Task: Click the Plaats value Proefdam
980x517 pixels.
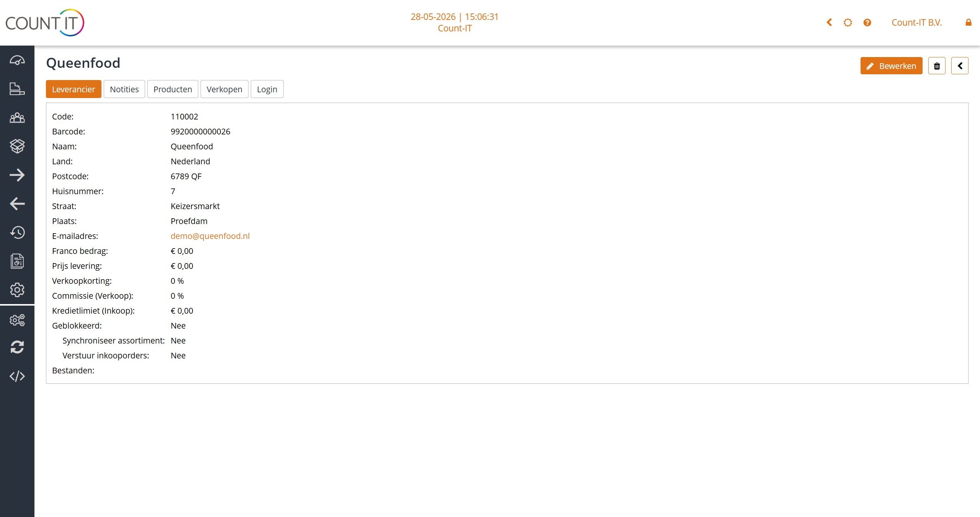Action: click(189, 221)
